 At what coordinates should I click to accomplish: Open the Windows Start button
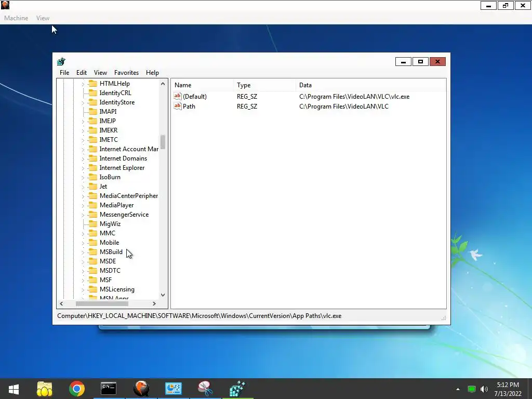[14, 389]
